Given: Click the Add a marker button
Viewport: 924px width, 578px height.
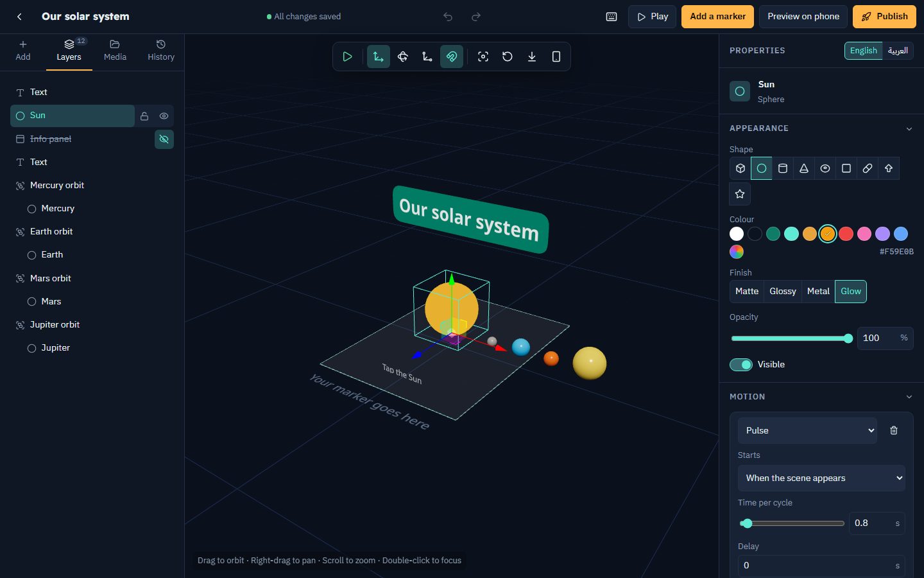Looking at the screenshot, I should 718,17.
